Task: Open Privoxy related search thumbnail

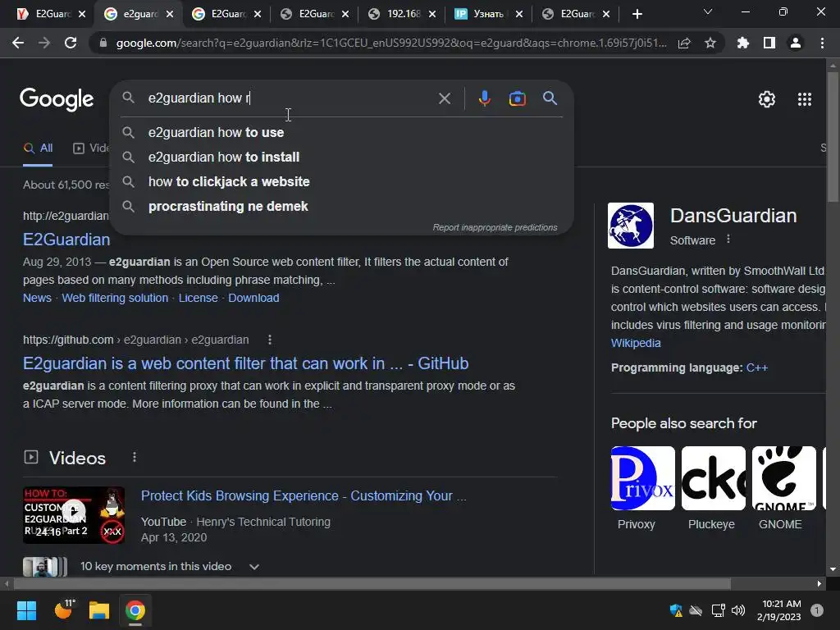Action: coord(643,478)
